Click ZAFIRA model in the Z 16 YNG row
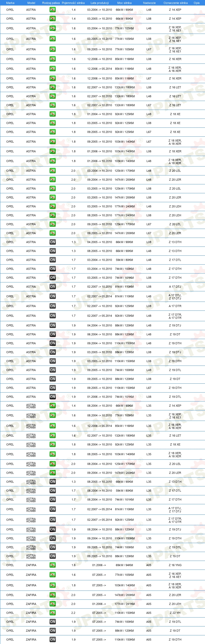This screenshot has width=205, height=644. pyautogui.click(x=31, y=565)
